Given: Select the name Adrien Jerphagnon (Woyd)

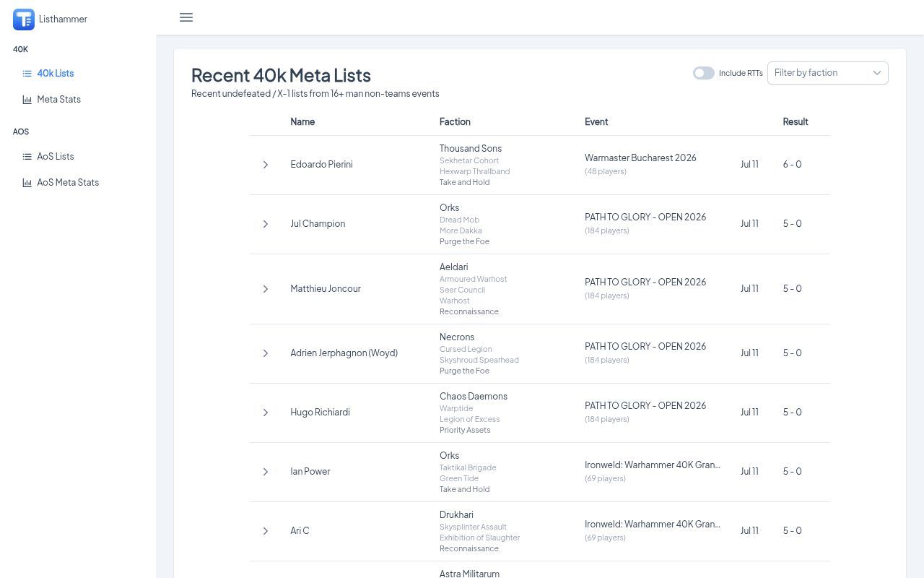Looking at the screenshot, I should pos(344,353).
